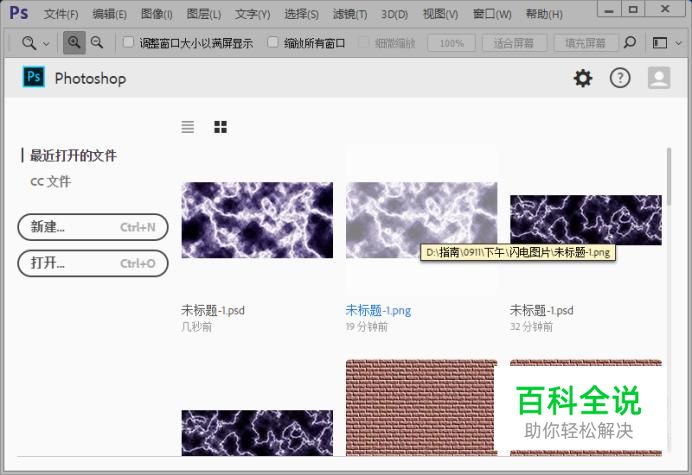This screenshot has width=692, height=475.
Task: Click file name 未标题-1.psd above 32 分钟前
Action: [x=542, y=310]
